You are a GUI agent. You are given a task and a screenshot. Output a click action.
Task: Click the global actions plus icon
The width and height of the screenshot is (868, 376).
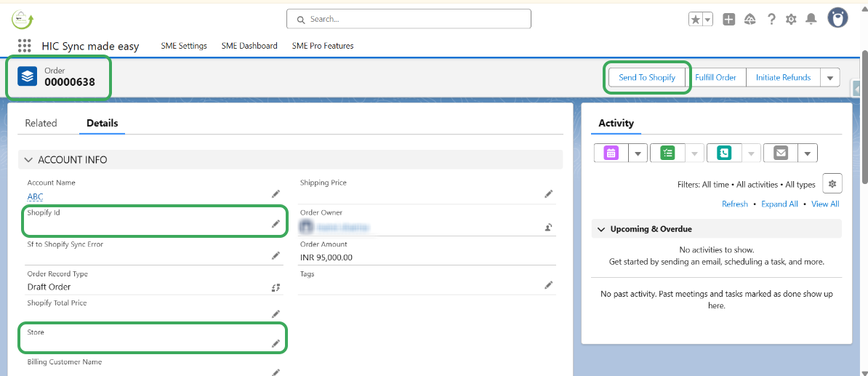pyautogui.click(x=729, y=19)
